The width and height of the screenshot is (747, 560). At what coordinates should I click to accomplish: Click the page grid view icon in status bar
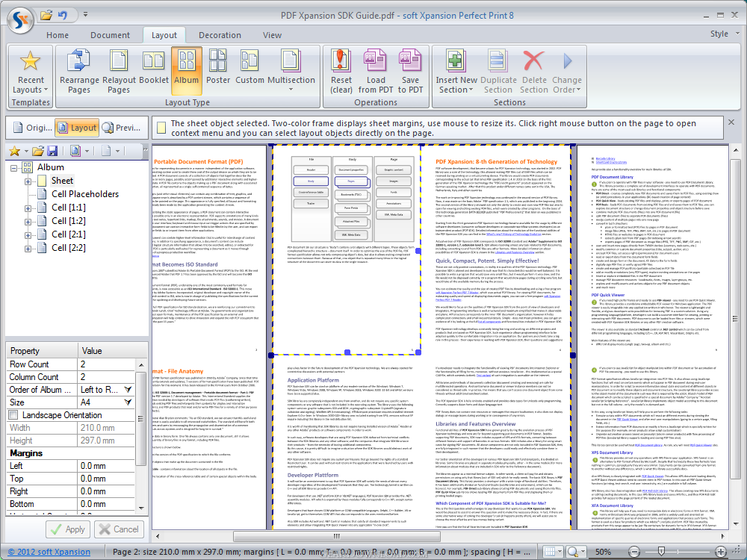550,552
